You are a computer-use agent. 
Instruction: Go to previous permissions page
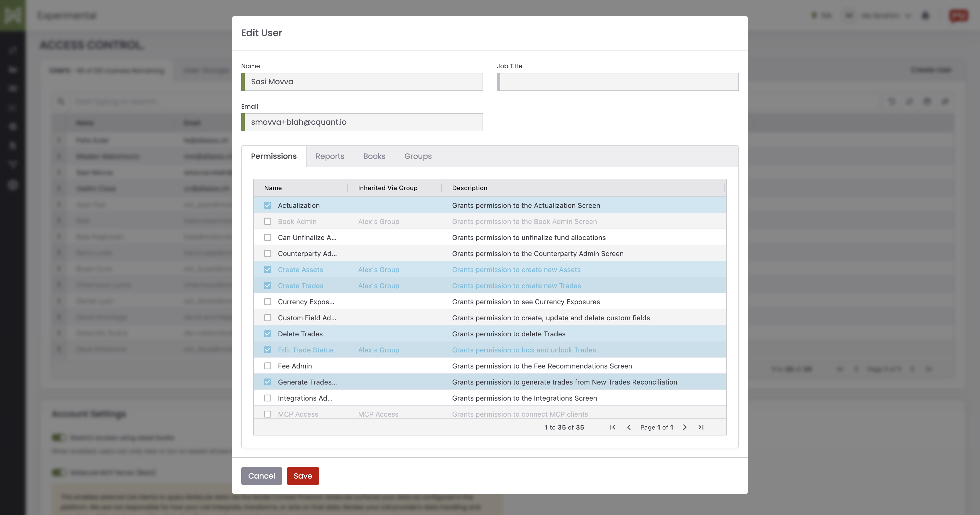[629, 427]
